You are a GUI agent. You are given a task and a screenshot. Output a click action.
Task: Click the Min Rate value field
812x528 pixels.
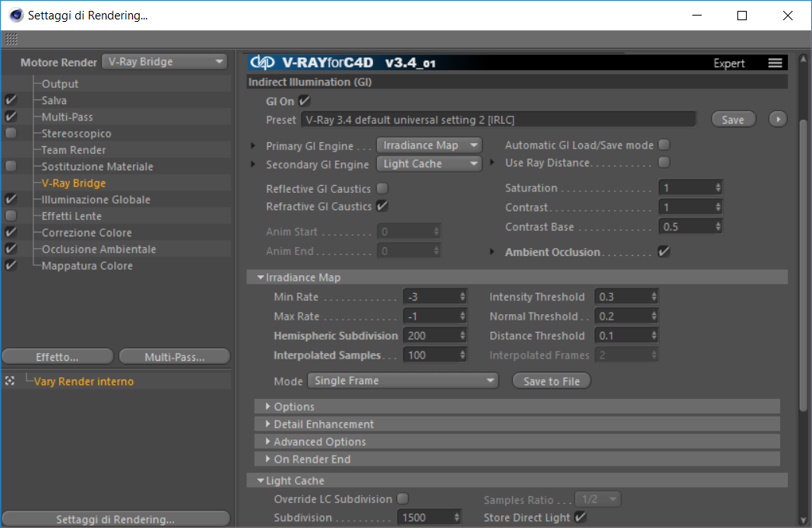(x=430, y=297)
